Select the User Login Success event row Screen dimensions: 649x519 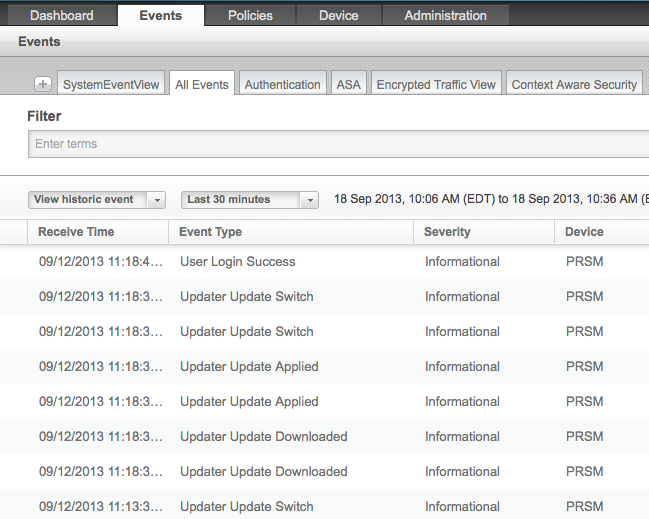coord(238,262)
